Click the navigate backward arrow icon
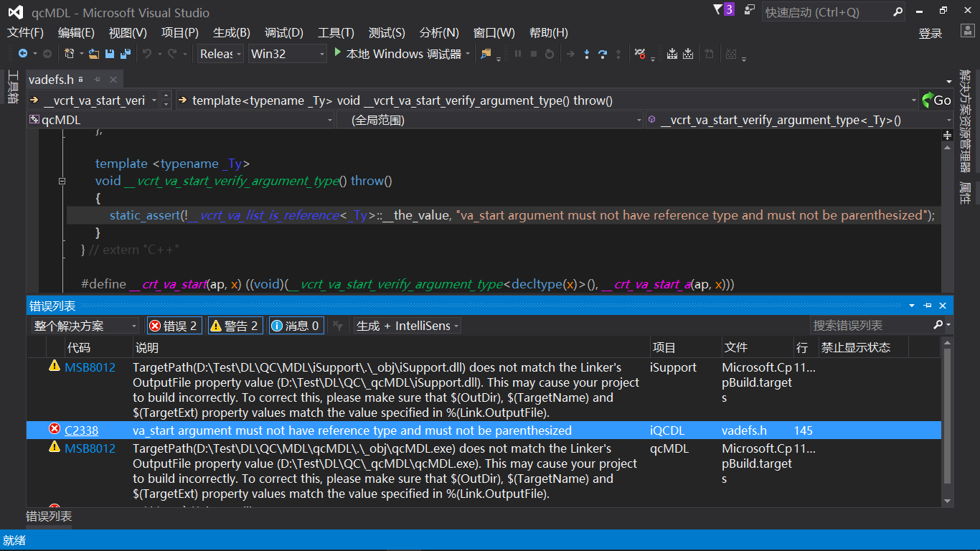 [x=23, y=54]
